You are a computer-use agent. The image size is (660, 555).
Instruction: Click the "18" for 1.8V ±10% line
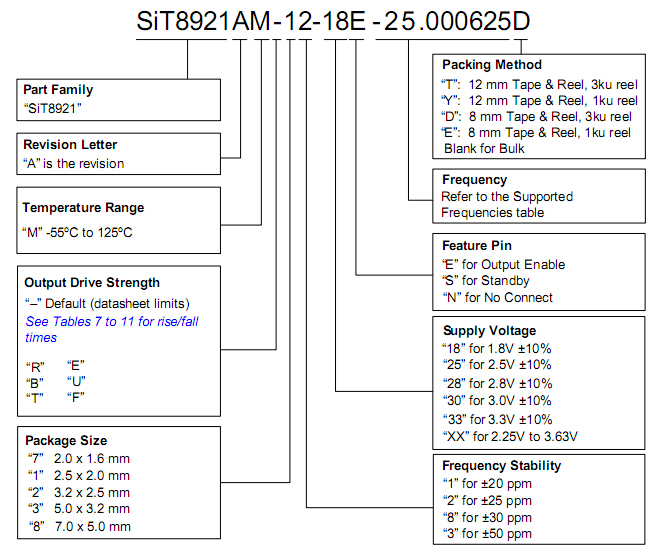point(497,348)
